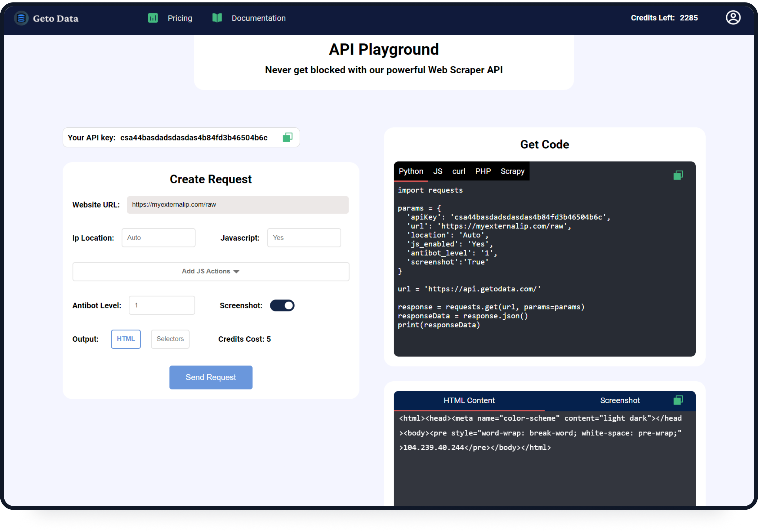The height and width of the screenshot is (532, 758).
Task: Click the Credits Left 2285 counter
Action: pos(664,18)
